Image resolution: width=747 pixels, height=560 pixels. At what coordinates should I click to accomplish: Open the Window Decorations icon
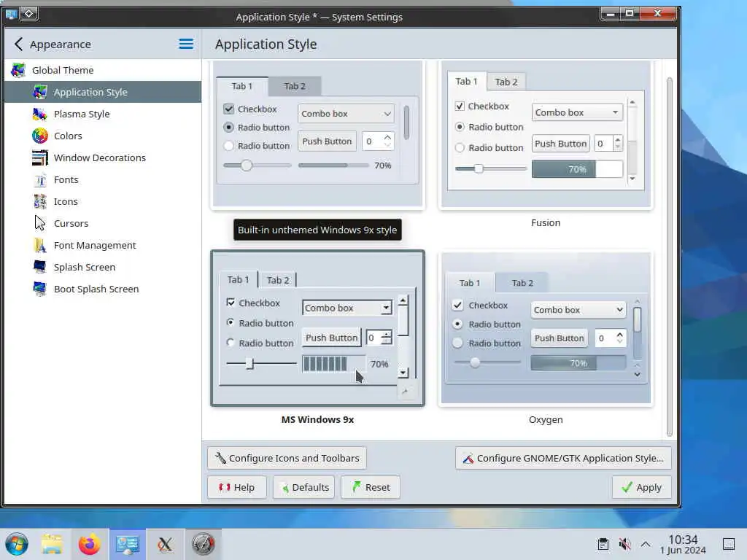(40, 157)
